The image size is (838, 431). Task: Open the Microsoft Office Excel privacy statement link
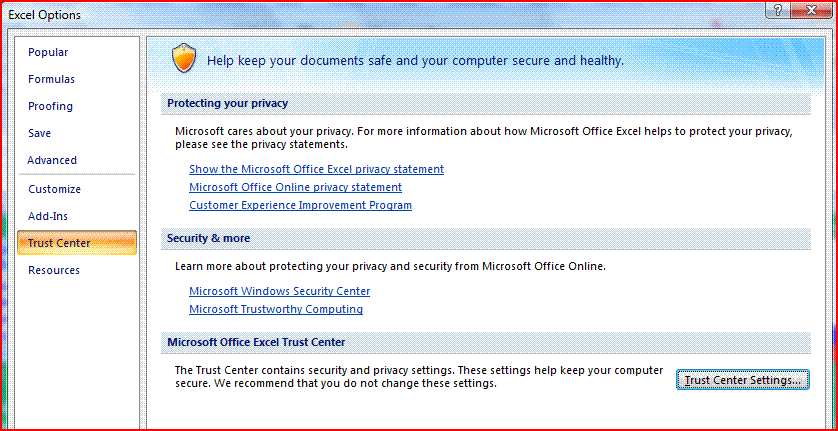(316, 170)
